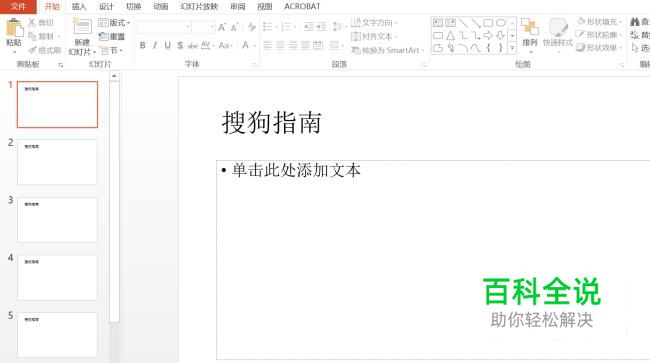Toggle underline formatting
Screen dimensions: 650x363
[x=167, y=46]
